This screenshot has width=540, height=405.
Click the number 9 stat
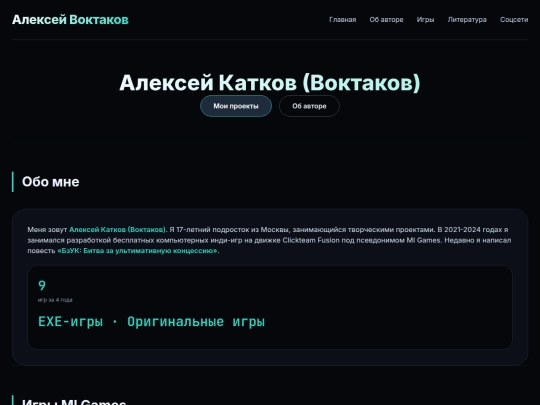(42, 285)
